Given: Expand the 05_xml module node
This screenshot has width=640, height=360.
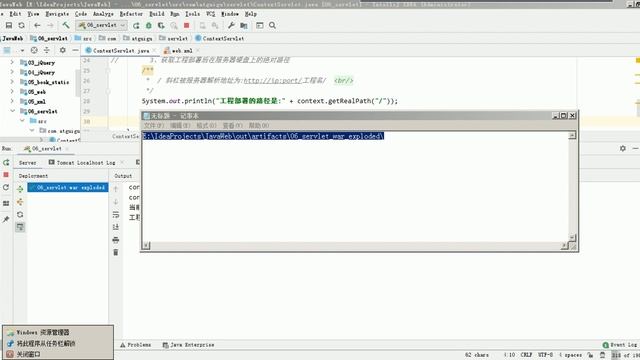Looking at the screenshot, I should 12,102.
